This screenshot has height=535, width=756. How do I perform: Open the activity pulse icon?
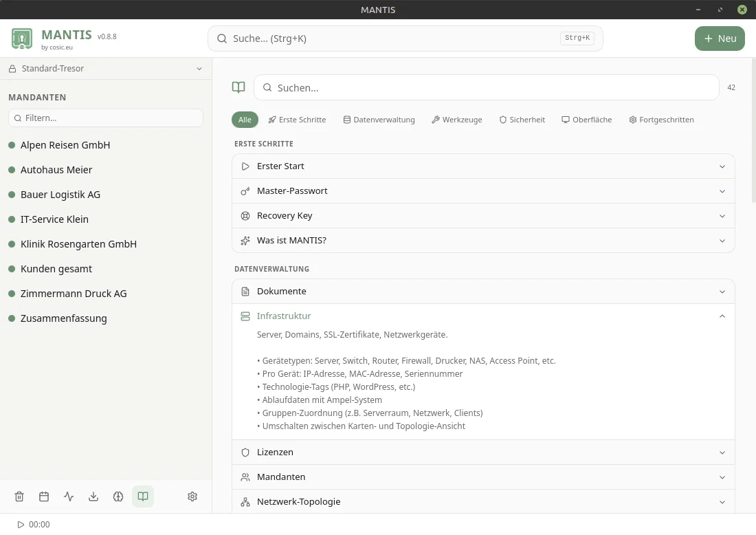69,496
